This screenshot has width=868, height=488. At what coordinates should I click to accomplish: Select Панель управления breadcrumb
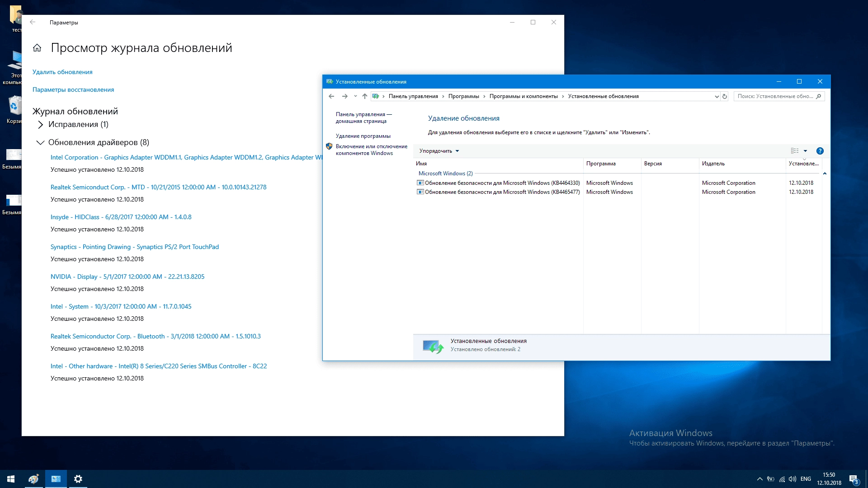(x=413, y=96)
